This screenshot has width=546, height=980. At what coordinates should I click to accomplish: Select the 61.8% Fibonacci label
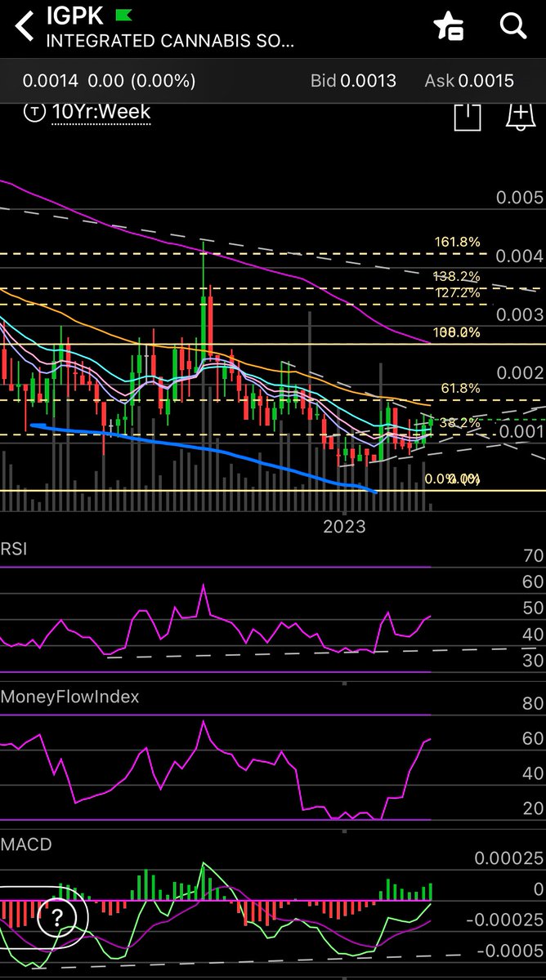[460, 389]
